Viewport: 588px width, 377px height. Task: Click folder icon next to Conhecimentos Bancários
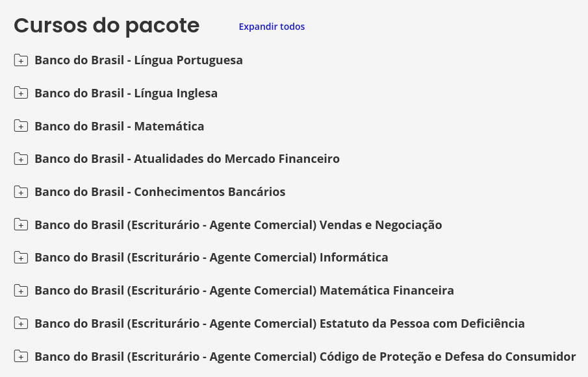21,191
